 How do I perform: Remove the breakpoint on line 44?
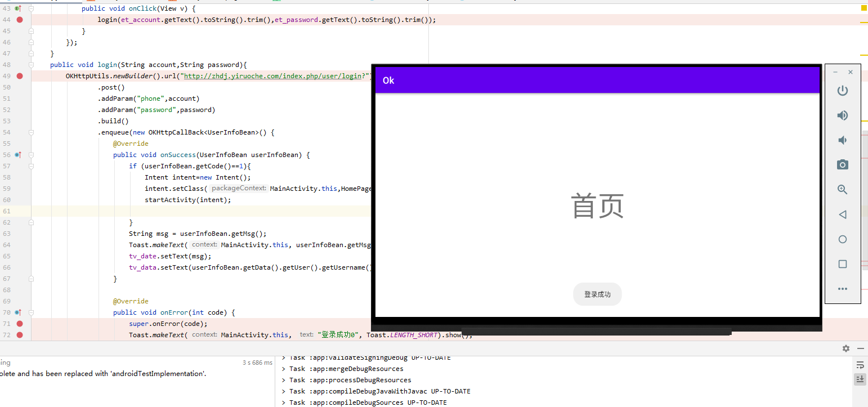tap(20, 20)
